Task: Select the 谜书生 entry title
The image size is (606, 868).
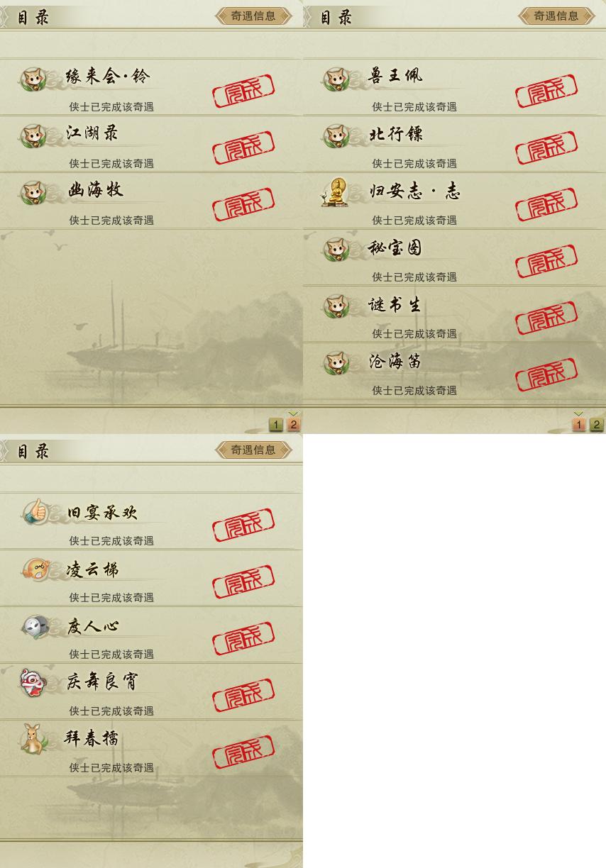Action: pos(395,304)
